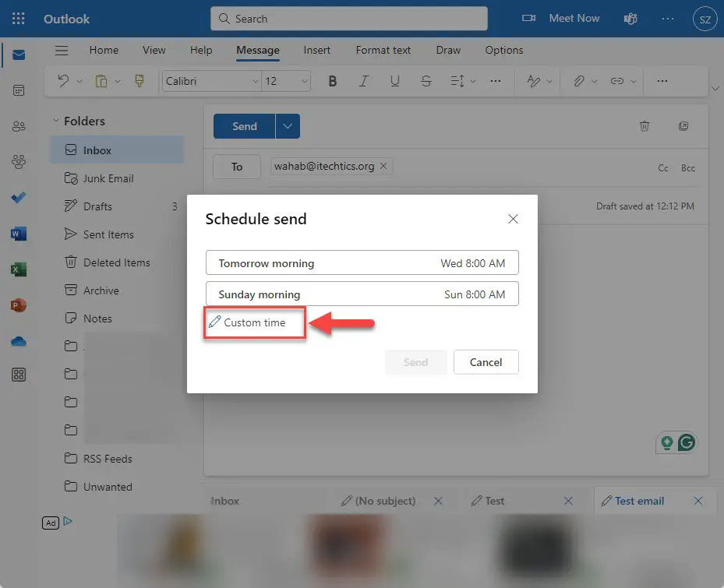
Task: Select the Format Painter tool
Action: point(140,80)
